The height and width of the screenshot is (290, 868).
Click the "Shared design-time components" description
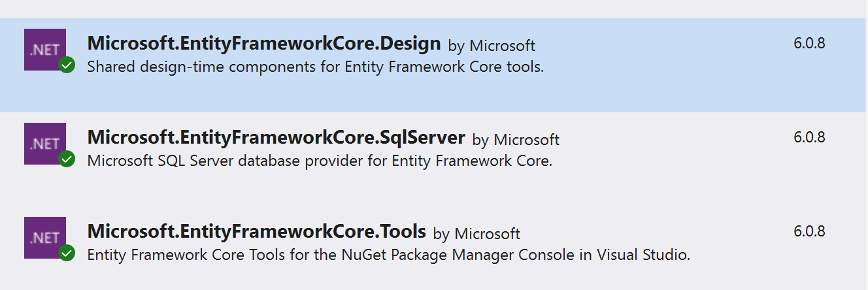pyautogui.click(x=315, y=67)
